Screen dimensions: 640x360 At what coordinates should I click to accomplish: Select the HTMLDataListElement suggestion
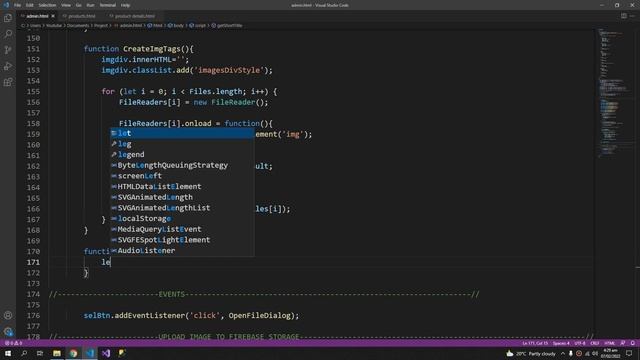182,186
